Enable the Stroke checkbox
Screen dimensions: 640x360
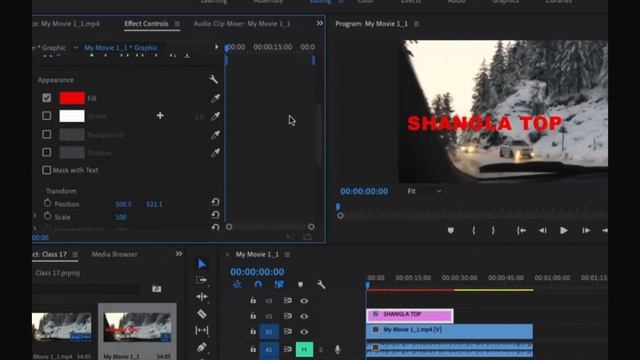pos(47,116)
